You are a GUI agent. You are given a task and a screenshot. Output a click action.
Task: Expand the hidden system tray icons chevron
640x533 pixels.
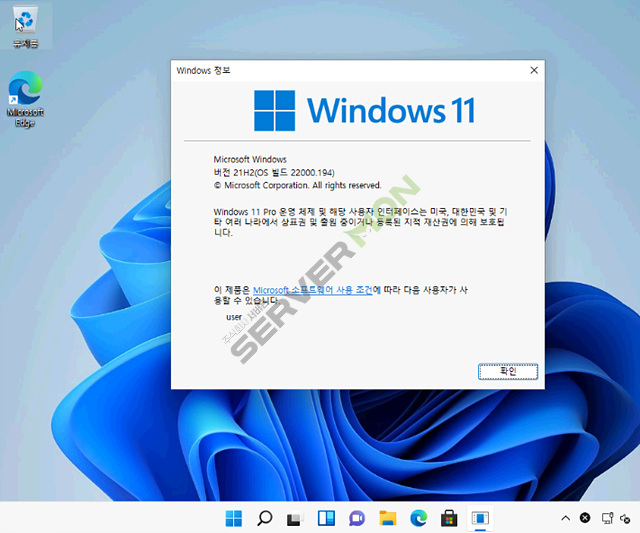point(565,518)
